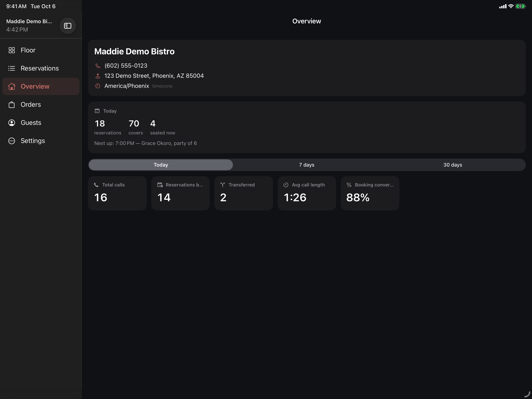The image size is (532, 399).
Task: Click the 4 seated now stat
Action: coord(163,127)
